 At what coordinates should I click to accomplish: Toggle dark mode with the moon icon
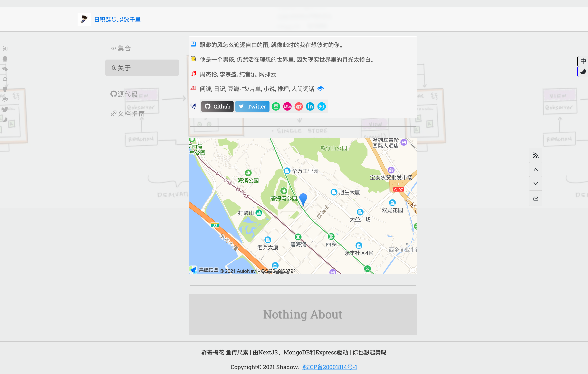(583, 72)
